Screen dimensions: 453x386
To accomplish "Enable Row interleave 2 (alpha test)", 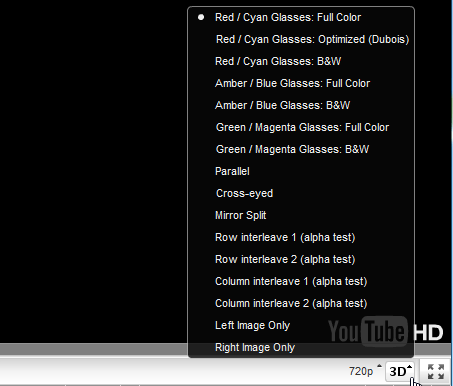I will point(301,259).
